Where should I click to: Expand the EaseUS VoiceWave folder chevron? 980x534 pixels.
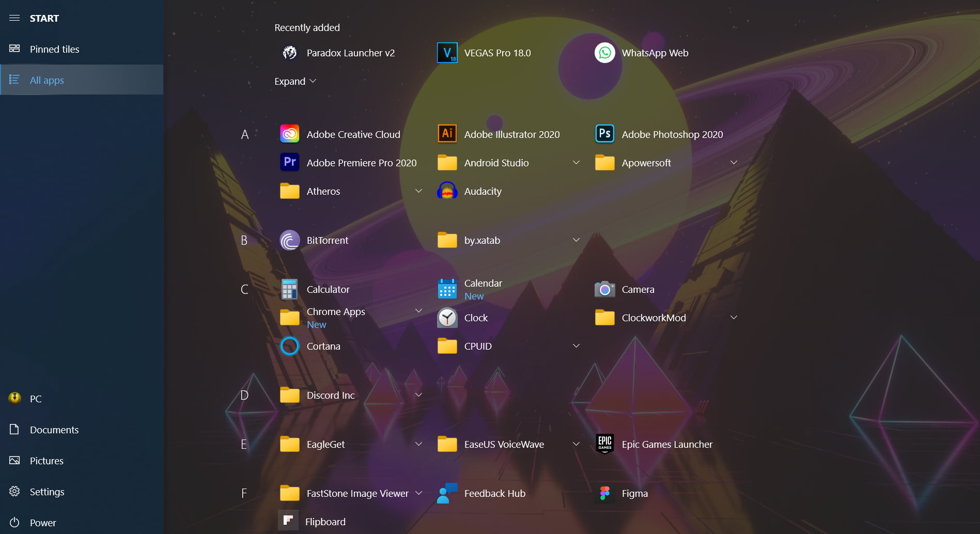click(x=576, y=444)
